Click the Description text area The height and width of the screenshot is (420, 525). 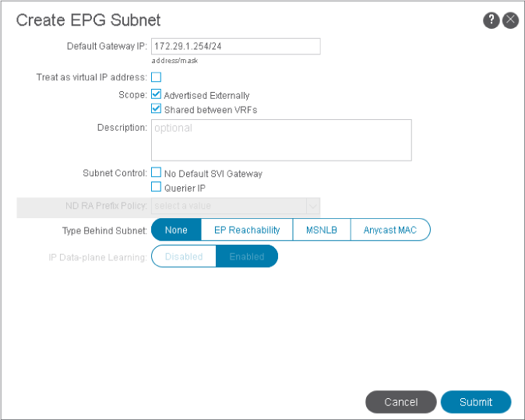click(280, 140)
